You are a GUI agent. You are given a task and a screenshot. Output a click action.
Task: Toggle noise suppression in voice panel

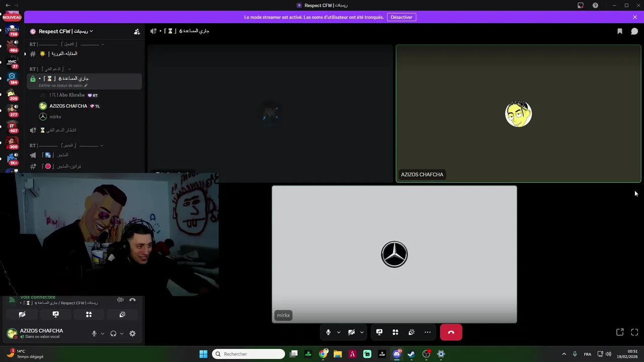point(120,300)
